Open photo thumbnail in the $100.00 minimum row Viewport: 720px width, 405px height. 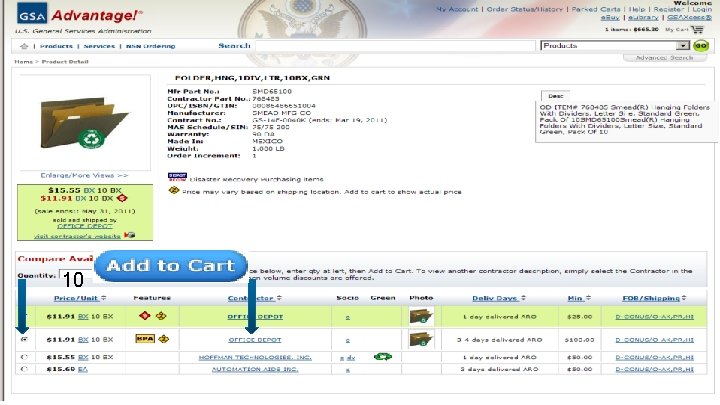point(421,339)
